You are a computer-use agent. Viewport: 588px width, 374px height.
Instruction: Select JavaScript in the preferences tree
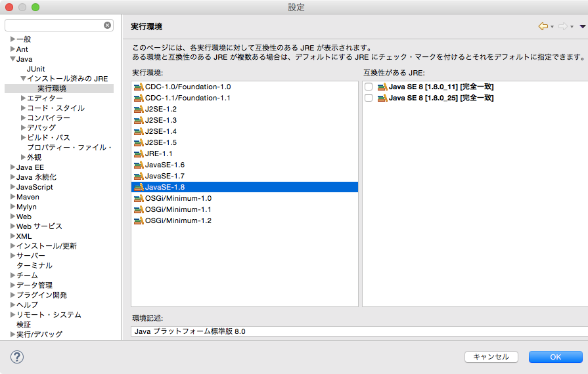(x=35, y=187)
